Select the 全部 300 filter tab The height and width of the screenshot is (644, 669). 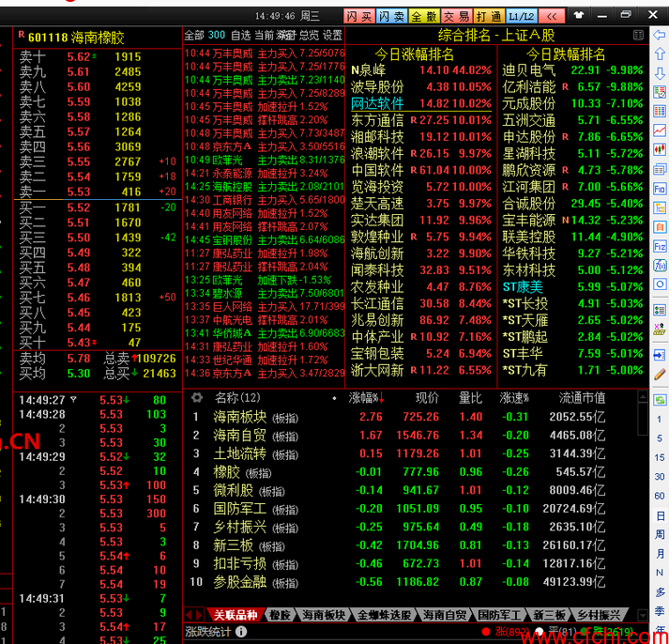pos(205,35)
